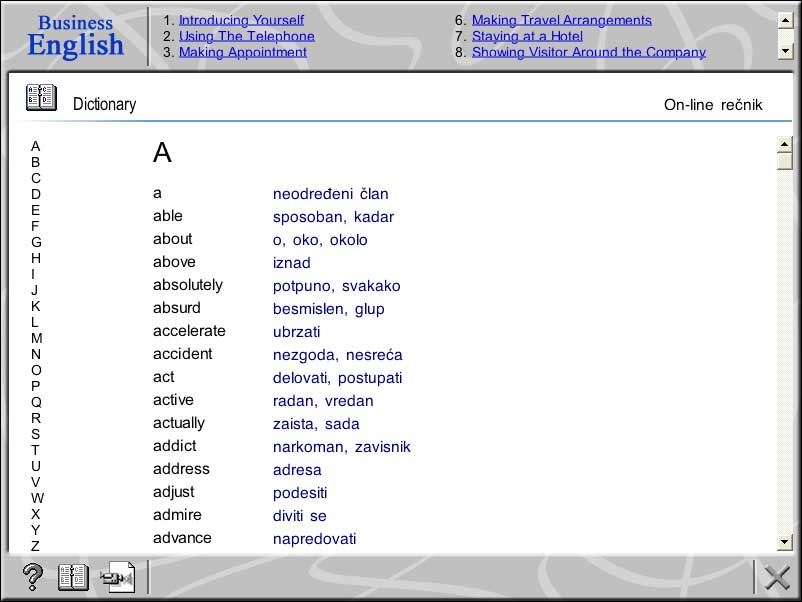
Task: Open the Help question mark icon
Action: click(x=32, y=577)
